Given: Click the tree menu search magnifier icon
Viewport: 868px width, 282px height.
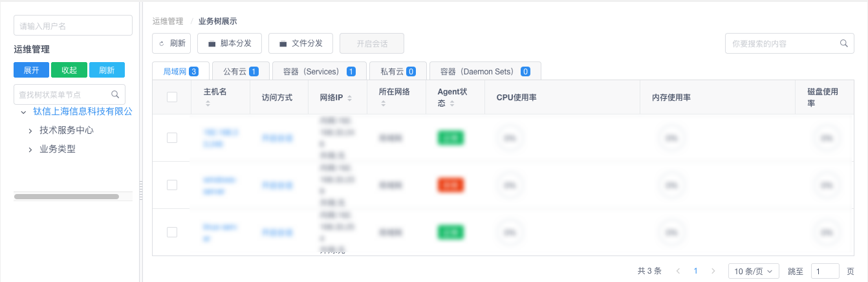Looking at the screenshot, I should [x=115, y=94].
